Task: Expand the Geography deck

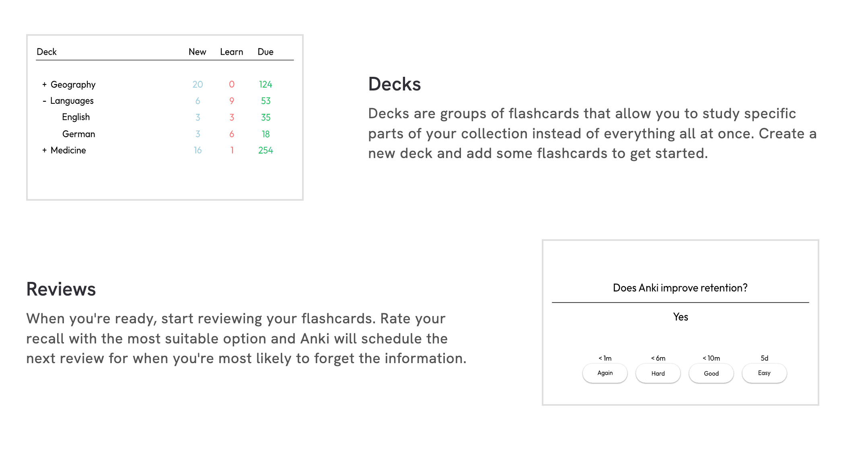Action: click(45, 84)
